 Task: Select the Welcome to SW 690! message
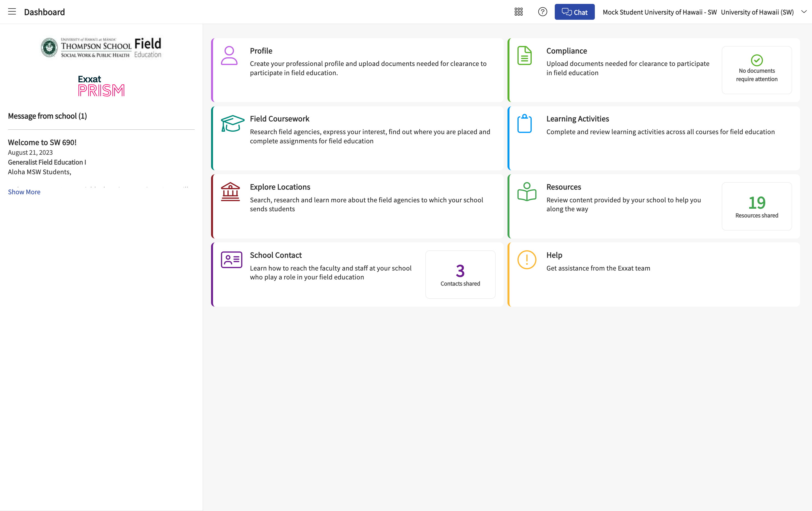coord(42,143)
